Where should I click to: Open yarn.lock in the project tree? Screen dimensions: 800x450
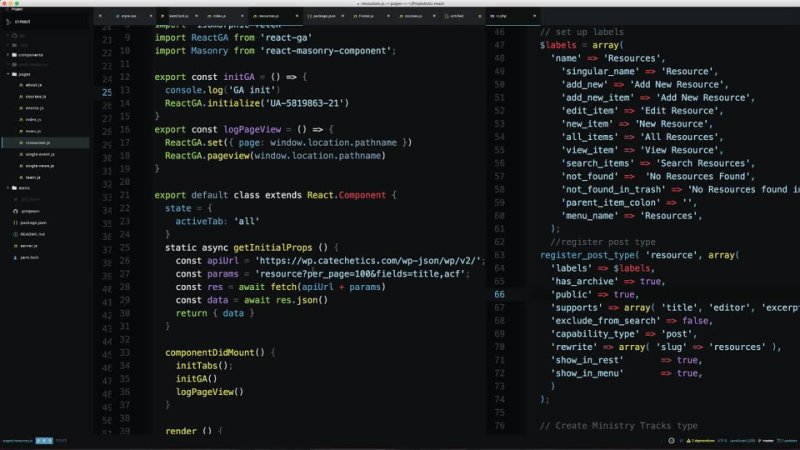[x=29, y=258]
